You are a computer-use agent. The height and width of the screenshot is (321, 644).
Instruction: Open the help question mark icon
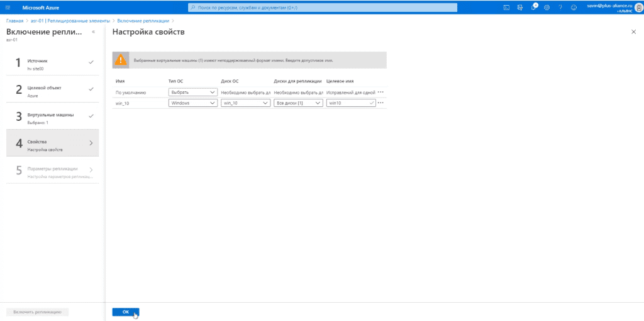coord(560,8)
